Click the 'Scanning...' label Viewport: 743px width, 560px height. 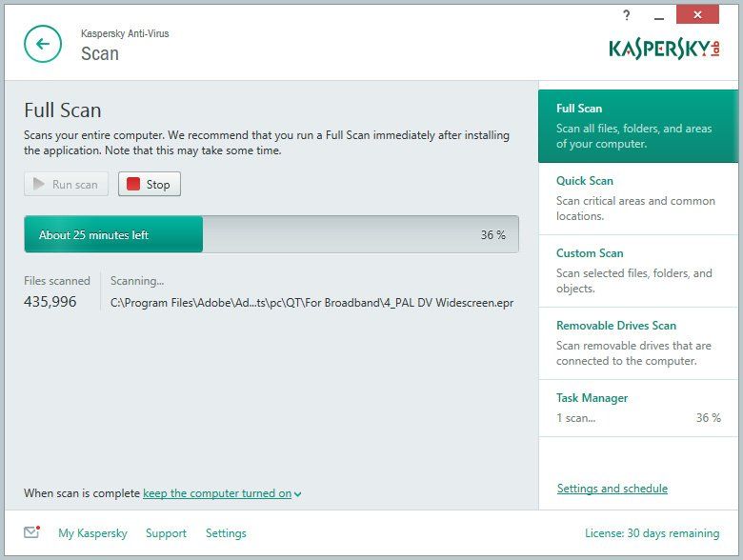[137, 280]
